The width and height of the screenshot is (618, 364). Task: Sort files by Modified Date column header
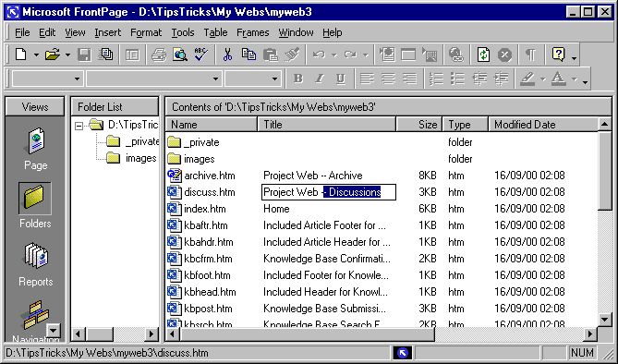[543, 125]
